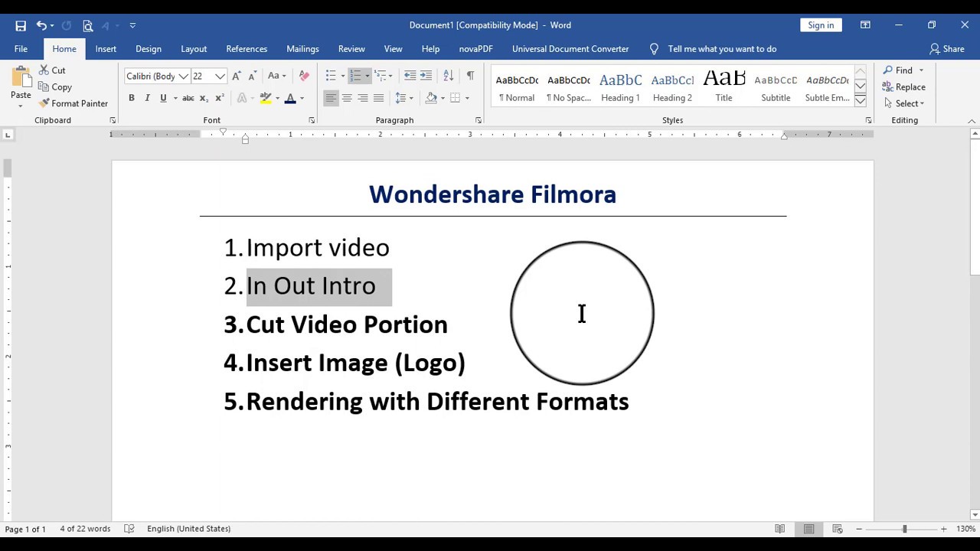Apply the font color swatch
Image resolution: width=980 pixels, height=551 pixels.
point(290,98)
